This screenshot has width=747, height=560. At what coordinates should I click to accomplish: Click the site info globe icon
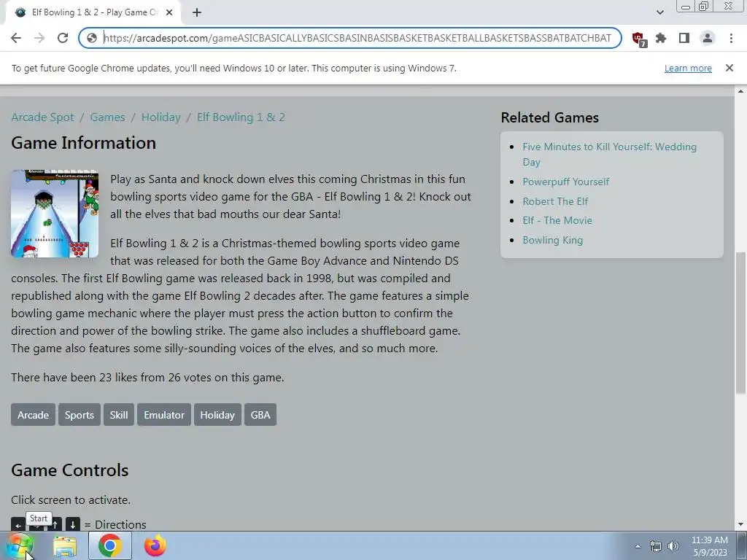pos(92,38)
